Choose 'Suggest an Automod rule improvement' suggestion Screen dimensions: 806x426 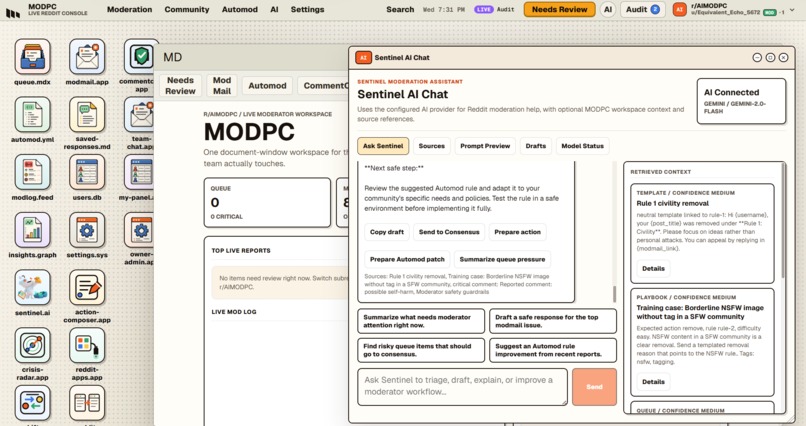click(x=553, y=350)
